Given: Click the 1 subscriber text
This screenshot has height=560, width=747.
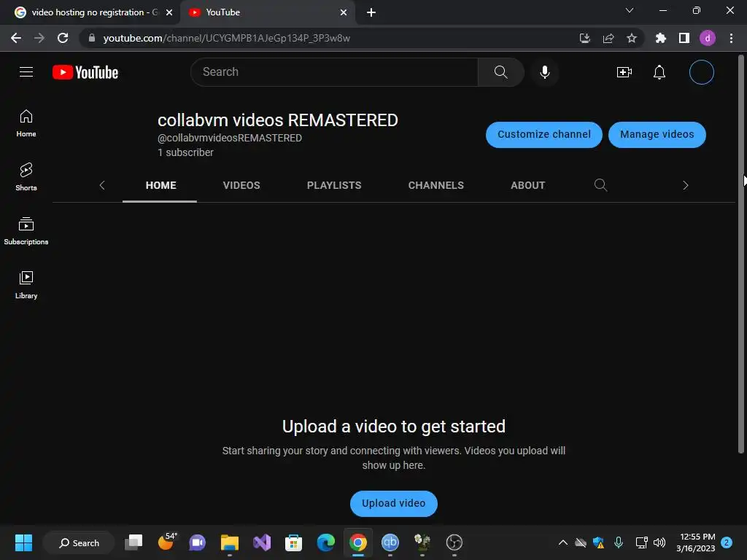Looking at the screenshot, I should 185,152.
